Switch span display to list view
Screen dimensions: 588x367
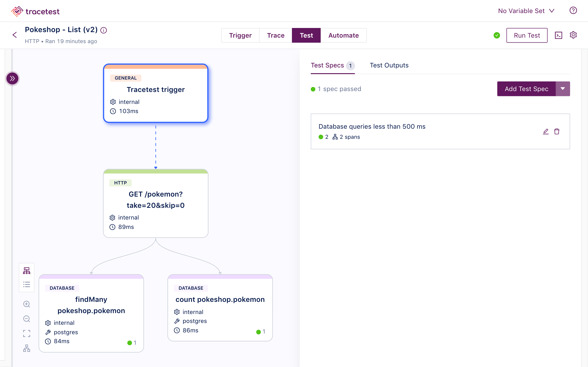26,284
